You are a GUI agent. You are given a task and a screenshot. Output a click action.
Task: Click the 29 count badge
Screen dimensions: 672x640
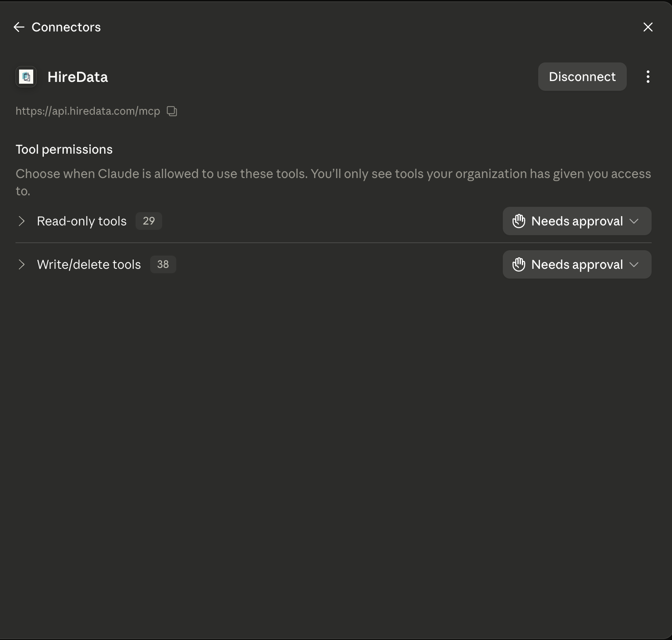point(149,221)
